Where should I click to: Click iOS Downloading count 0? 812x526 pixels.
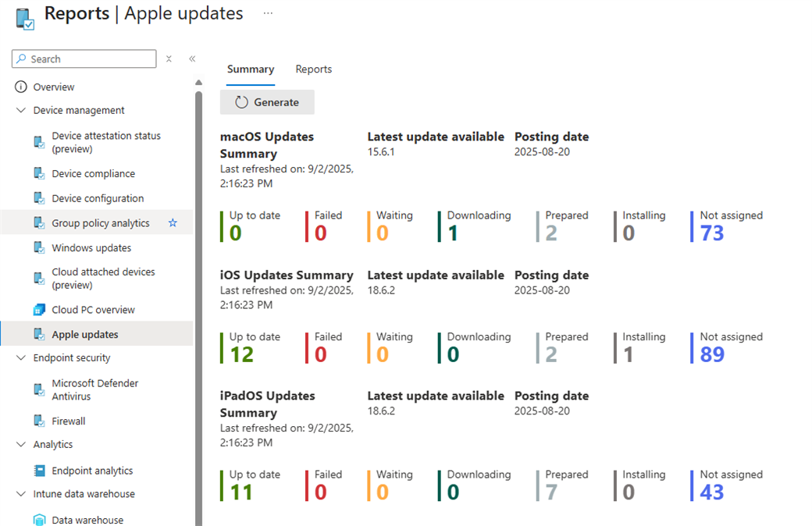click(454, 354)
